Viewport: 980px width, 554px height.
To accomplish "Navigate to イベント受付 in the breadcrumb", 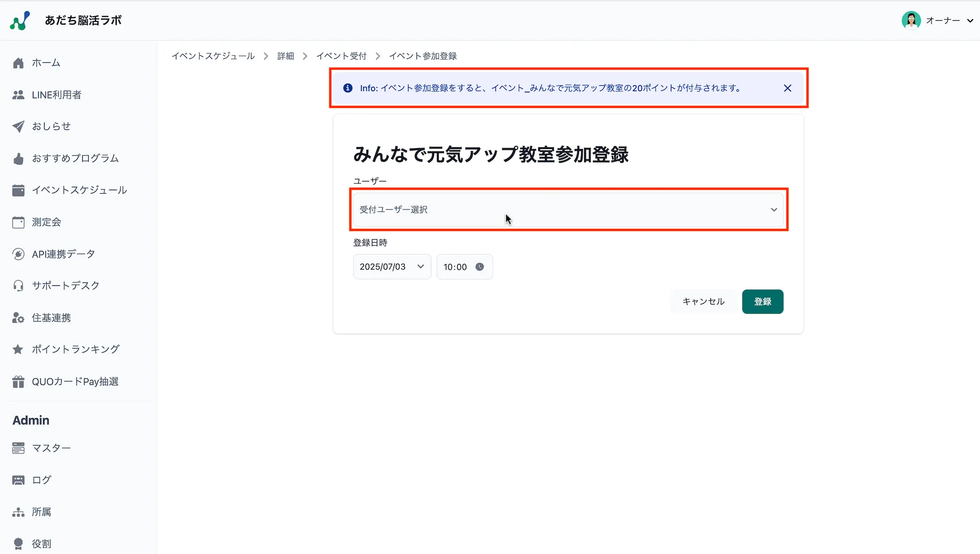I will click(x=342, y=55).
